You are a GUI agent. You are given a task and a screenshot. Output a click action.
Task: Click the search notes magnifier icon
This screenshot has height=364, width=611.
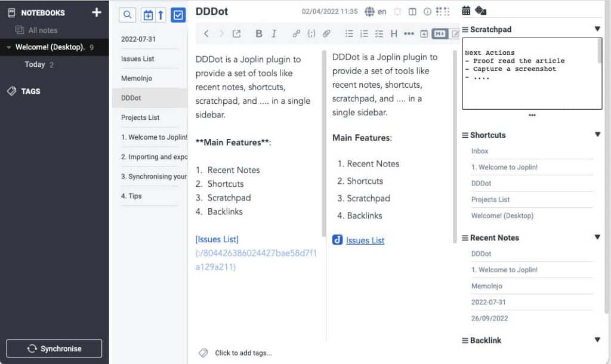(x=127, y=15)
